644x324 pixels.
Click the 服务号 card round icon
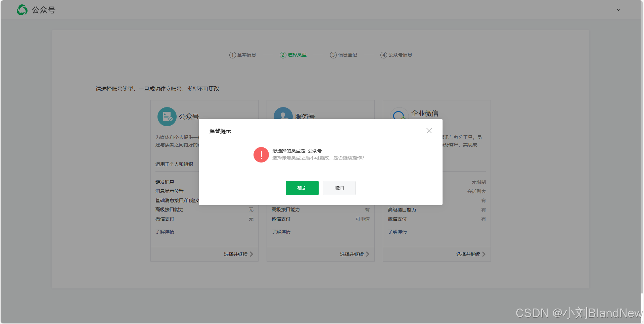283,113
